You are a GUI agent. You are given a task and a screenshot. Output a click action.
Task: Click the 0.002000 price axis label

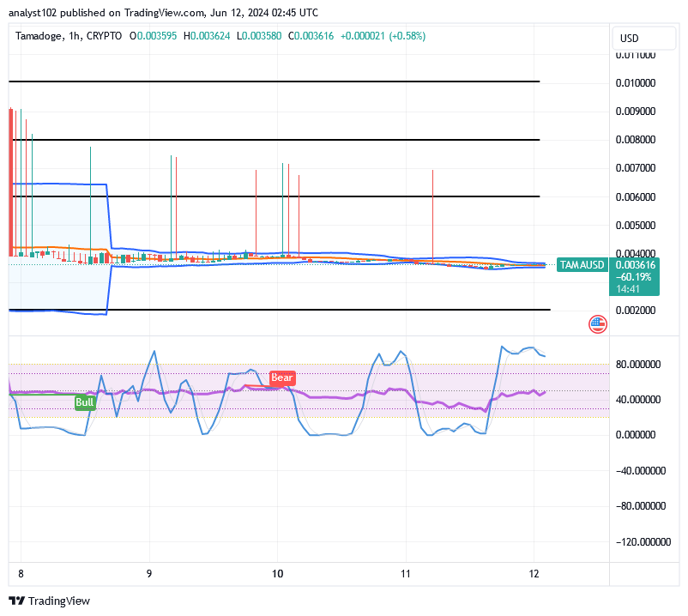tap(636, 311)
